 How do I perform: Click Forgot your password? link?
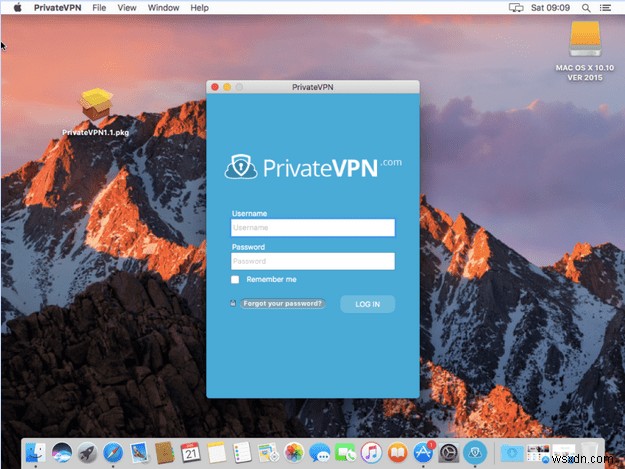tap(283, 304)
